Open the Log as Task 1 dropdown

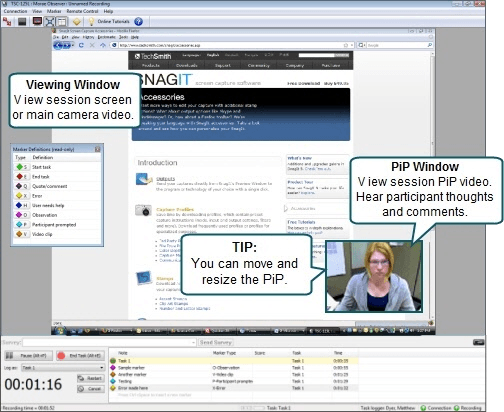pyautogui.click(x=63, y=368)
